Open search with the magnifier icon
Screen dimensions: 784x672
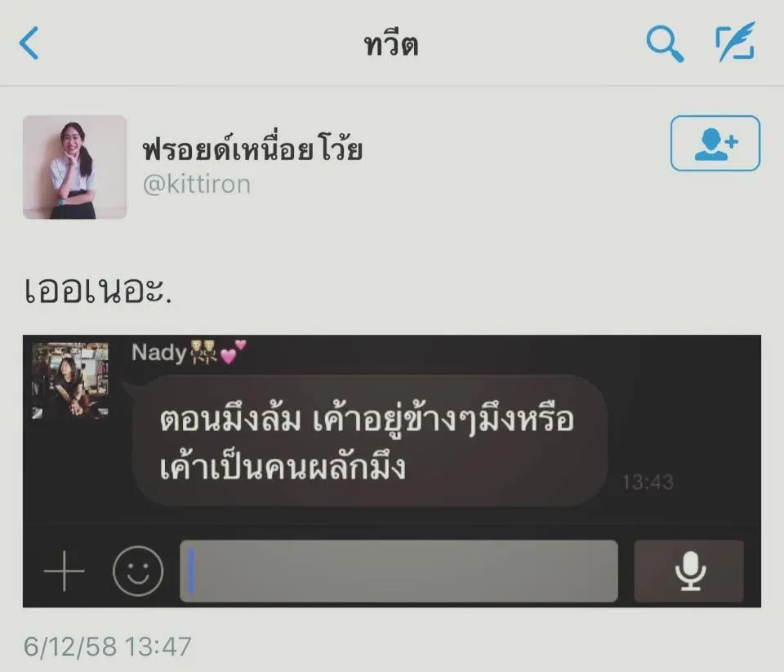665,43
